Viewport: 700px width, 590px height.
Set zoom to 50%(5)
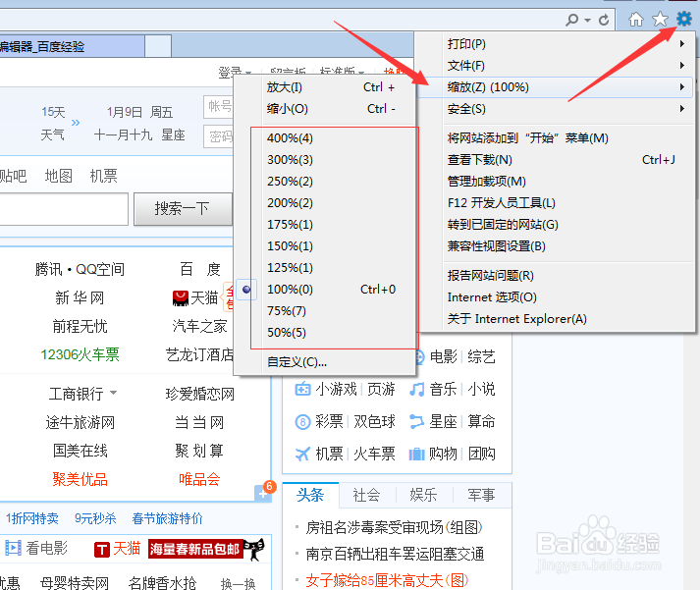[325, 333]
